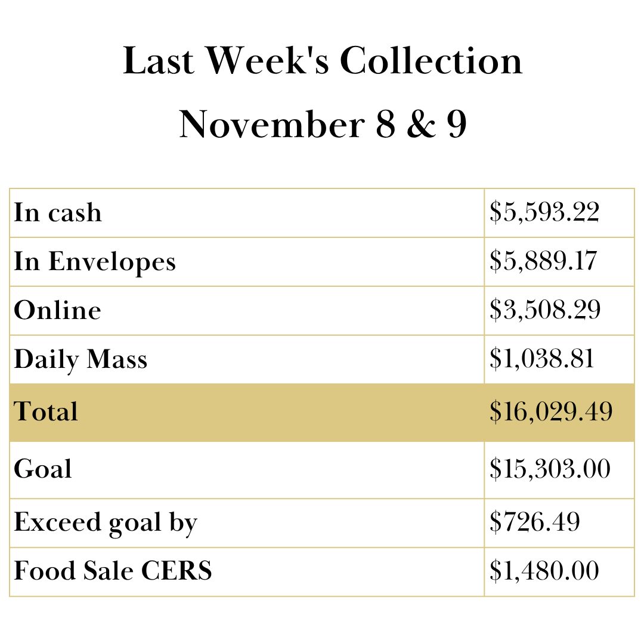Click the $3,508.29 online amount
This screenshot has width=644, height=644.
[544, 311]
